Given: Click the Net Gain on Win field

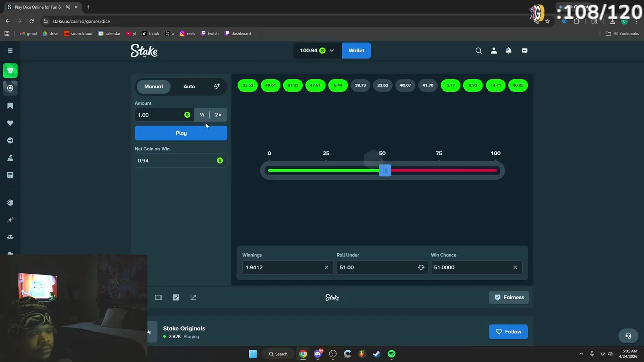Looking at the screenshot, I should click(x=181, y=161).
